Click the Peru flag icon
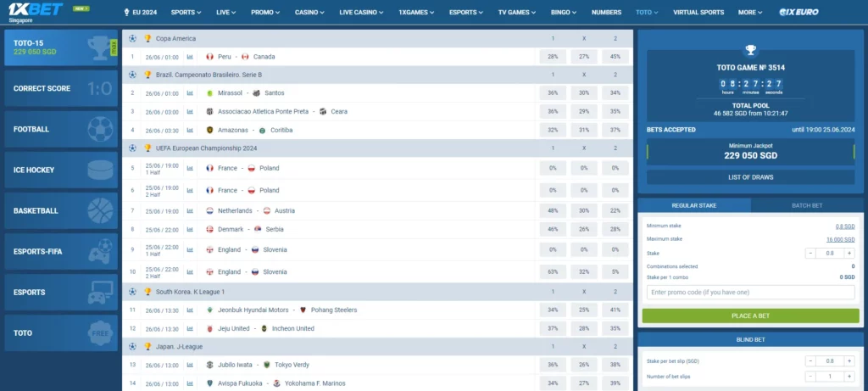The height and width of the screenshot is (391, 868). (x=210, y=57)
